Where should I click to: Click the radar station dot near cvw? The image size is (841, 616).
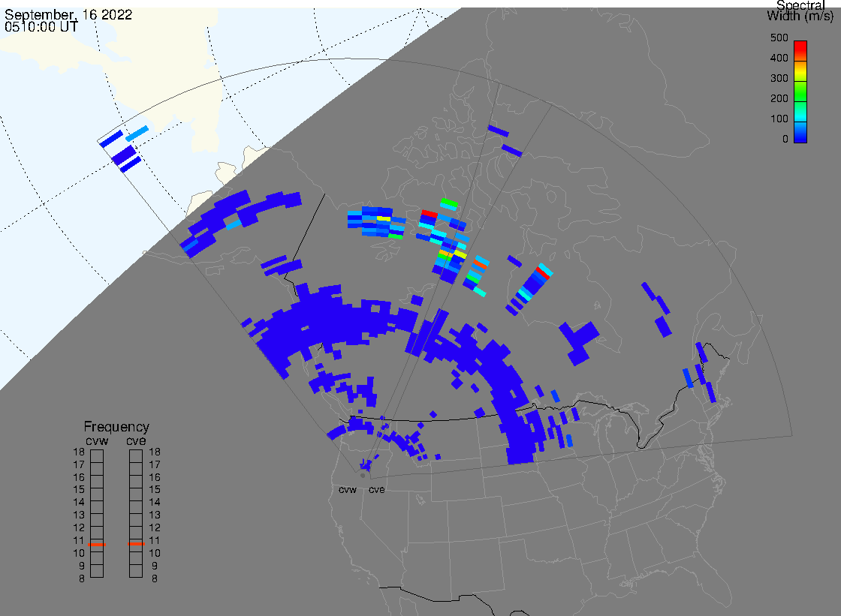tap(363, 476)
